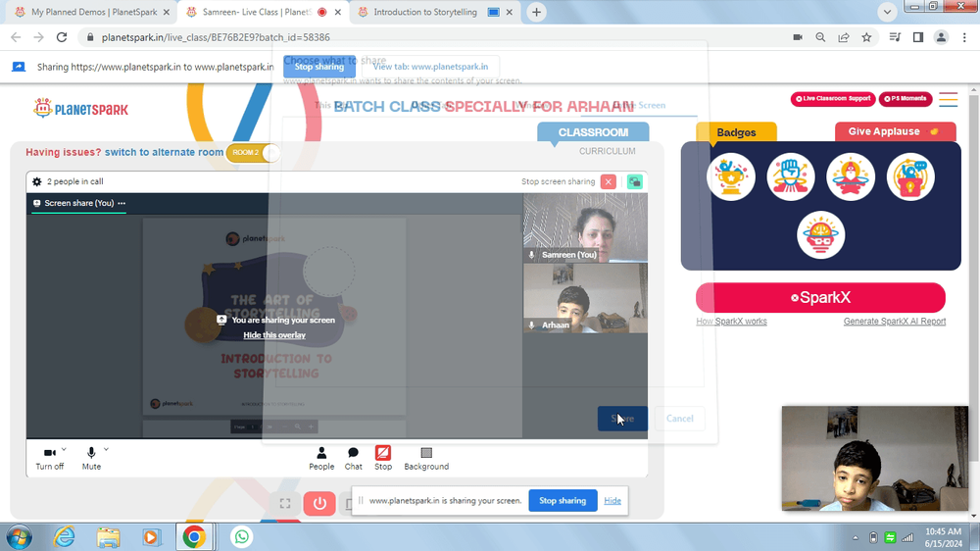This screenshot has width=980, height=551.
Task: Open How SparkX works link
Action: pyautogui.click(x=731, y=321)
